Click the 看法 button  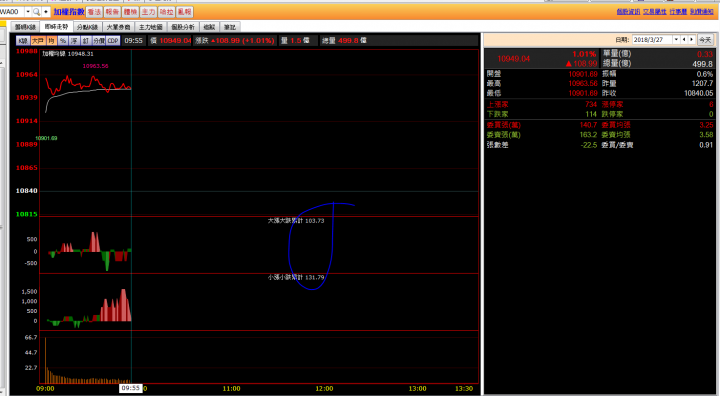[94, 12]
